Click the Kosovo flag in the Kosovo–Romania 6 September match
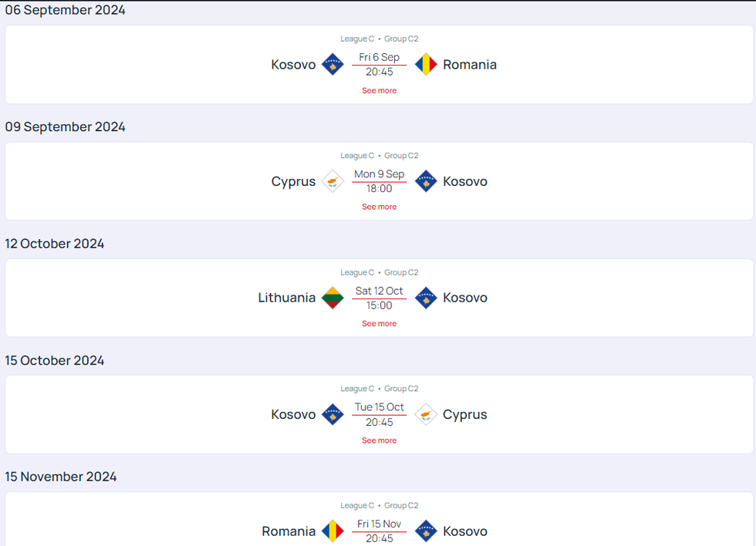 pyautogui.click(x=332, y=65)
